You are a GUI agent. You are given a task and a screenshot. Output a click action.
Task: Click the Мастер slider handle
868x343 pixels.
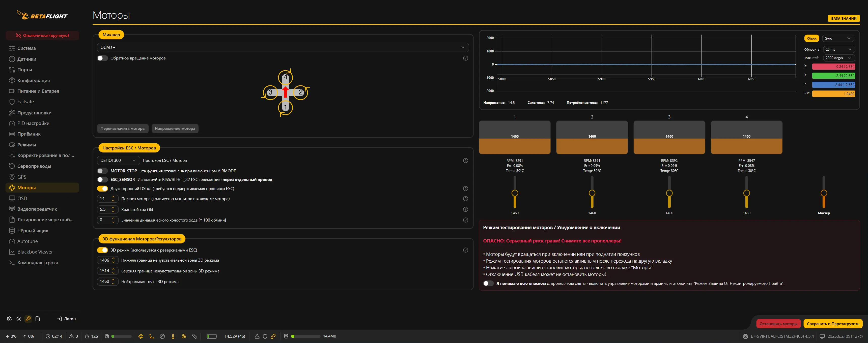coord(824,193)
